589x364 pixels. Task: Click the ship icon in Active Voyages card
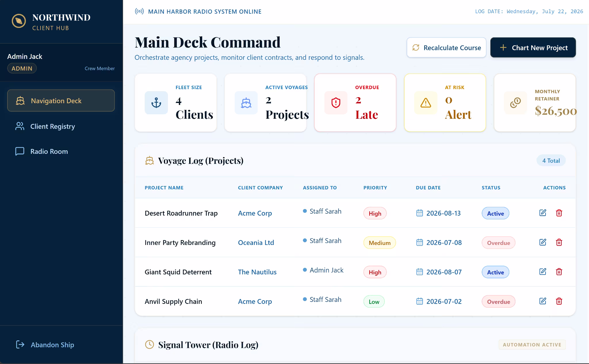246,103
